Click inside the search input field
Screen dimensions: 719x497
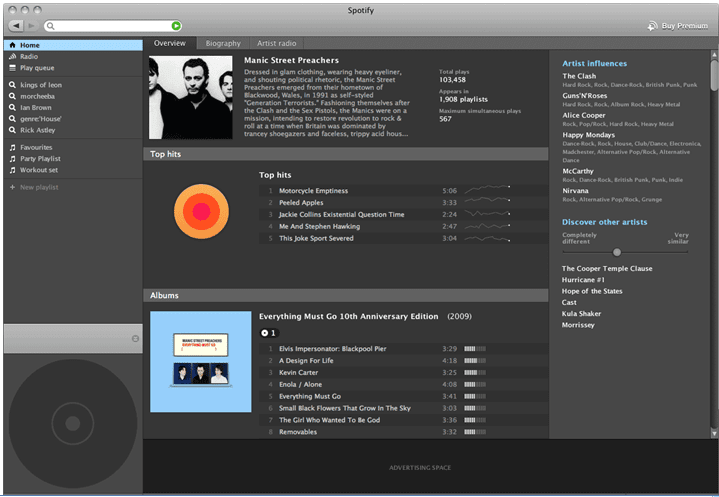[112, 26]
